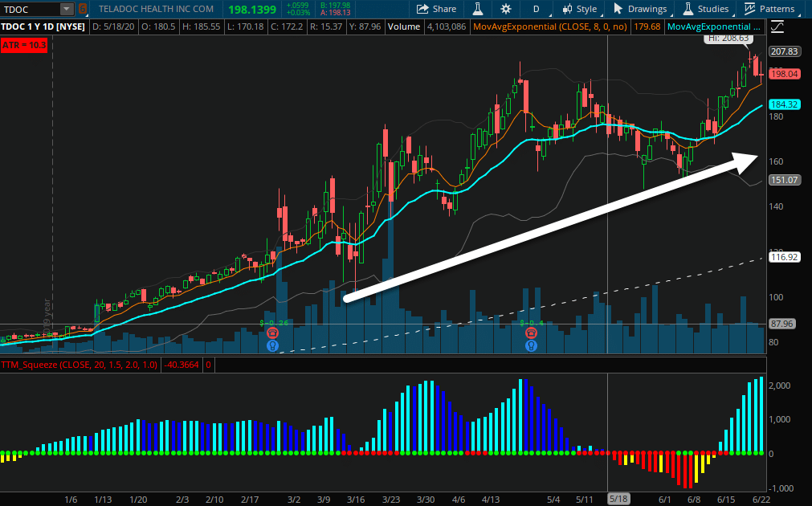
Task: Click the blue lightbulb event icon near 3/2
Action: pos(272,345)
